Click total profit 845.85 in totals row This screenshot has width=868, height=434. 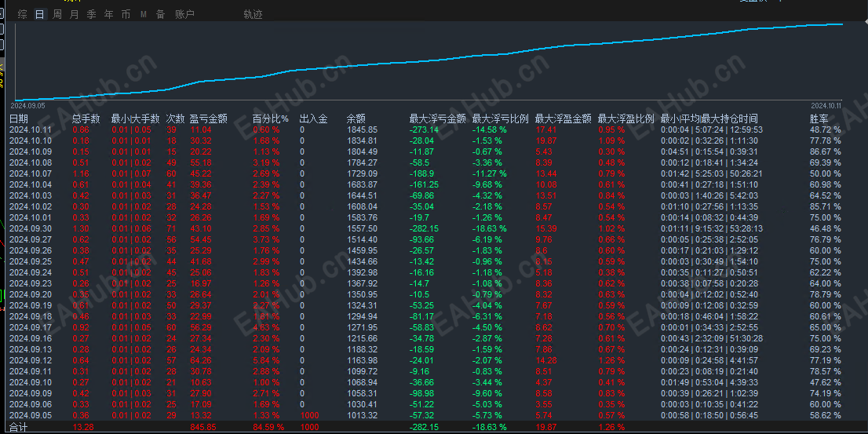coord(202,428)
